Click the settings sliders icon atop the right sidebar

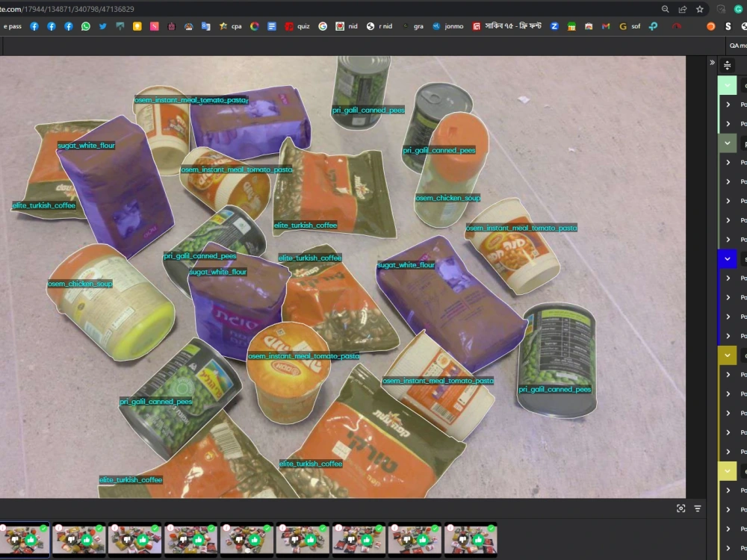tap(727, 65)
